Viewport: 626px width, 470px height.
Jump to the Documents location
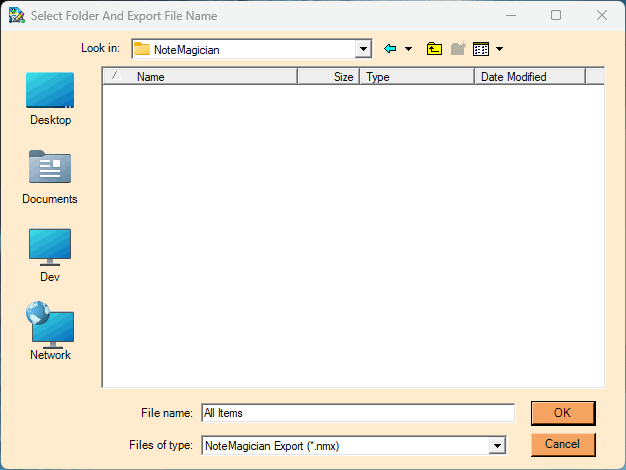(x=50, y=177)
